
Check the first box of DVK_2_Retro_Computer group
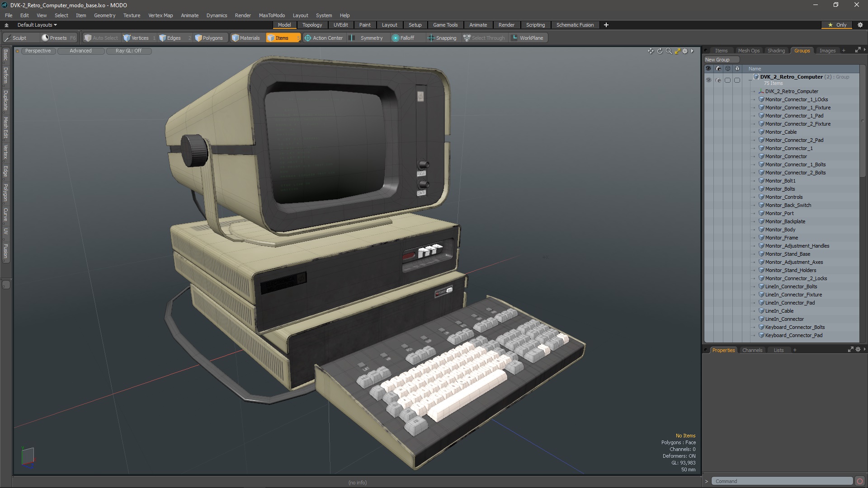[728, 80]
